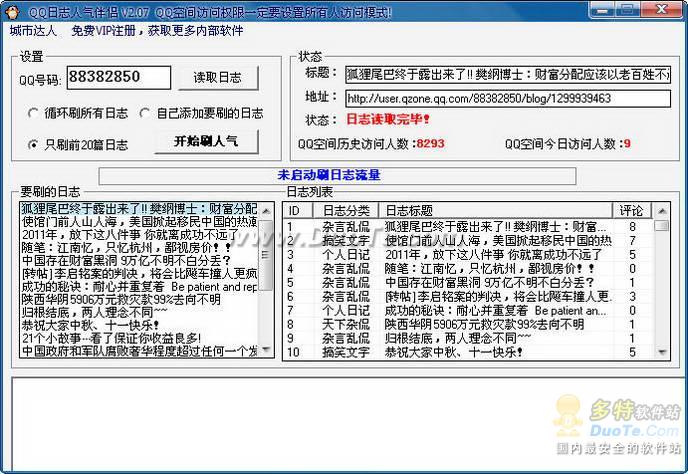Image resolution: width=688 pixels, height=474 pixels.
Task: Select 使馆门前人山人海 in 要刷的日志 list
Action: coord(140,221)
